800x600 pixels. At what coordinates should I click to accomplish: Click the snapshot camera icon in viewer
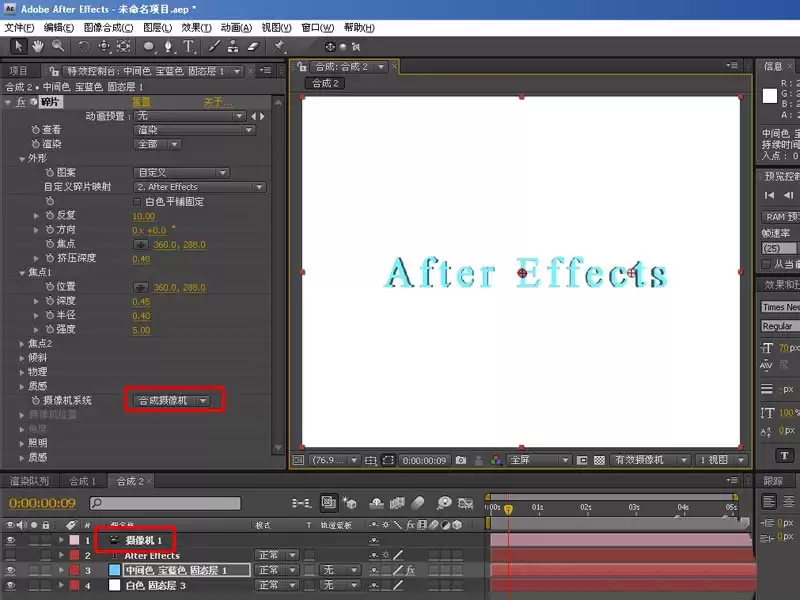pyautogui.click(x=461, y=460)
